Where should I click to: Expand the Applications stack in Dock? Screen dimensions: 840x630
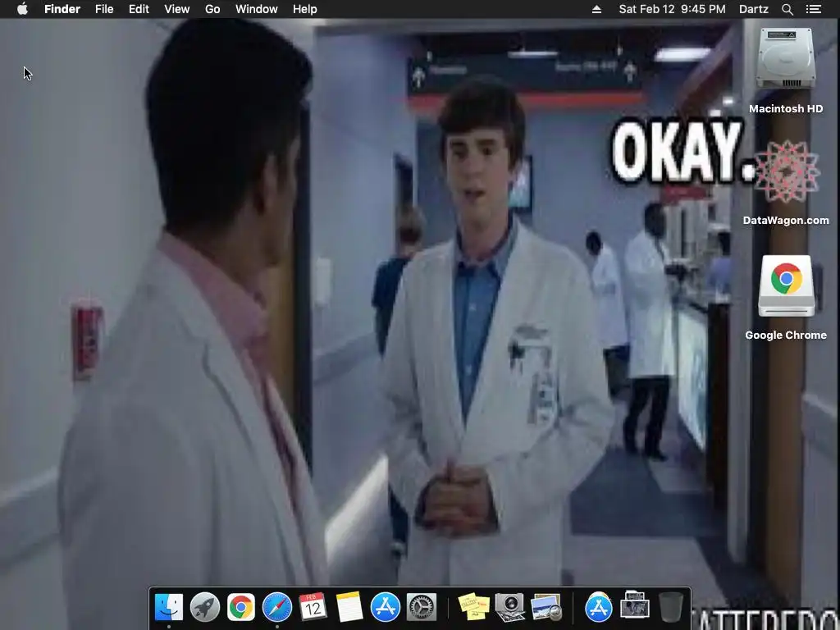[x=598, y=607]
